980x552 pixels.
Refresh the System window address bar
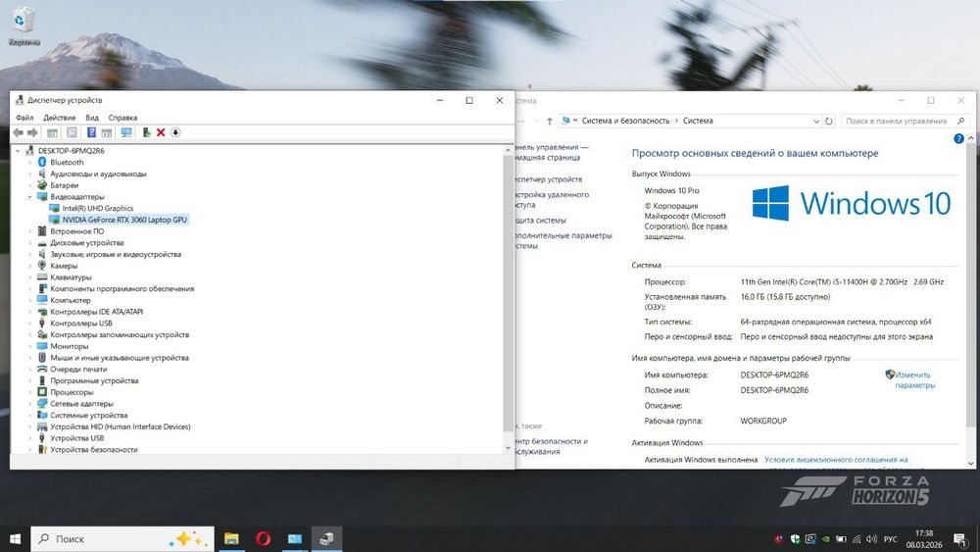tap(829, 122)
